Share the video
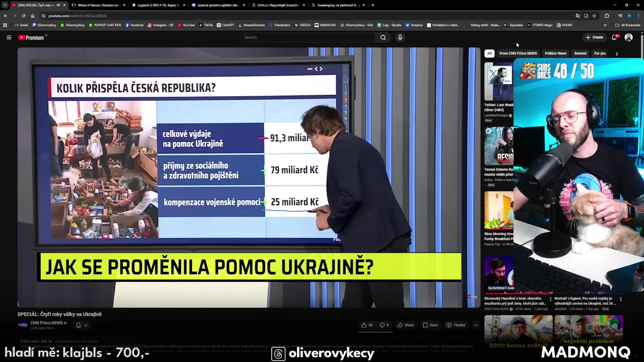Viewport: 644px width, 362px height. coord(406,325)
